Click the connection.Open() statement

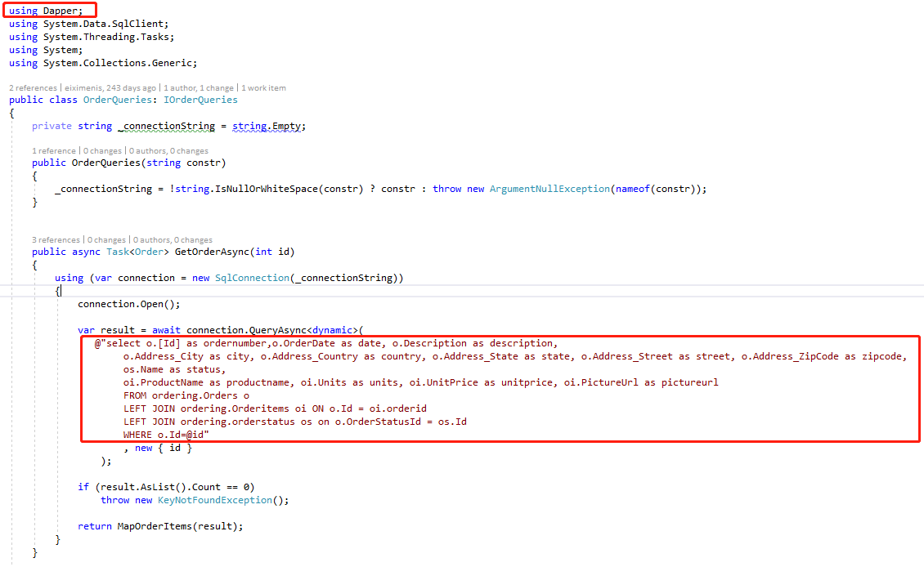pyautogui.click(x=128, y=304)
